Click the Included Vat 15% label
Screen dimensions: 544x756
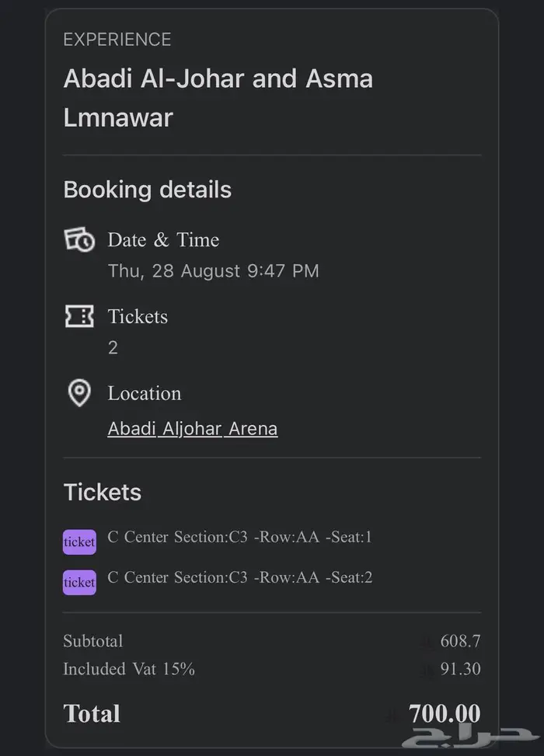tap(128, 669)
